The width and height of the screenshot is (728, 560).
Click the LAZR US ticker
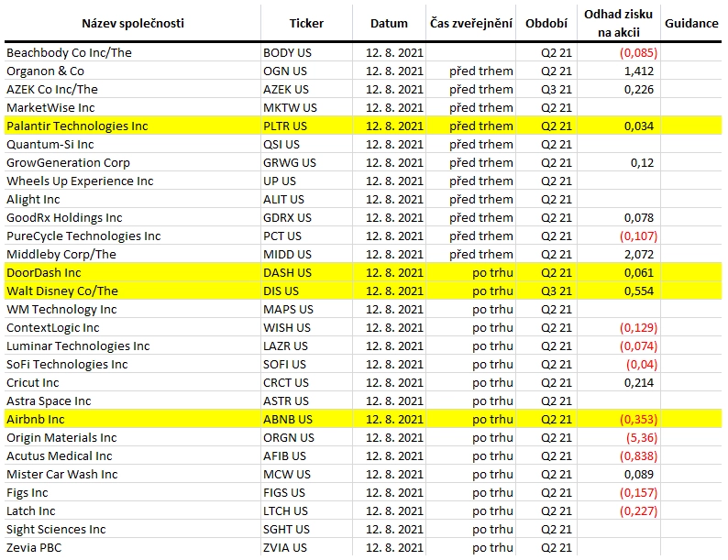tap(285, 346)
